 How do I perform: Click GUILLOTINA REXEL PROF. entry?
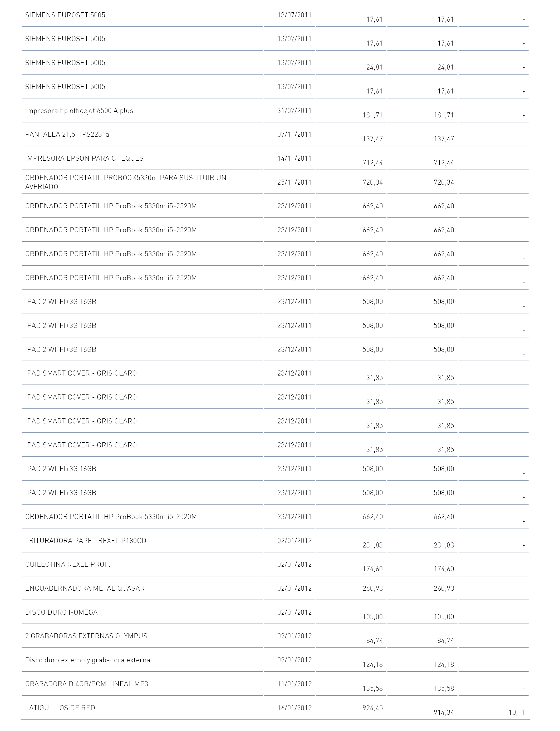pos(68,564)
